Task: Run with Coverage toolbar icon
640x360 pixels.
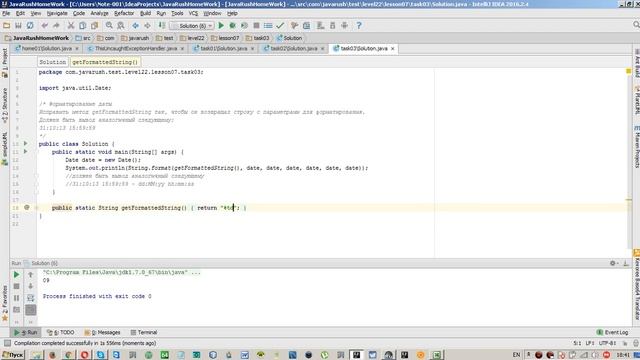Action: [x=244, y=25]
